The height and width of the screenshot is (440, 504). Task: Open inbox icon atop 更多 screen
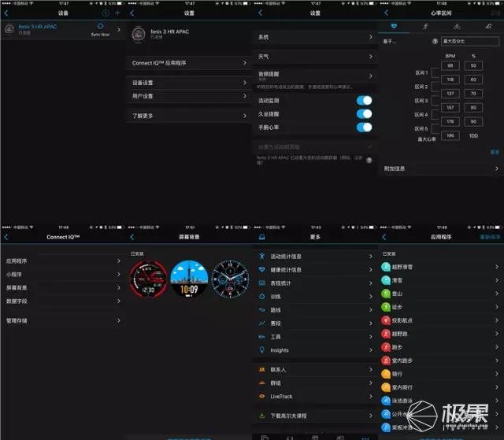pyautogui.click(x=262, y=237)
